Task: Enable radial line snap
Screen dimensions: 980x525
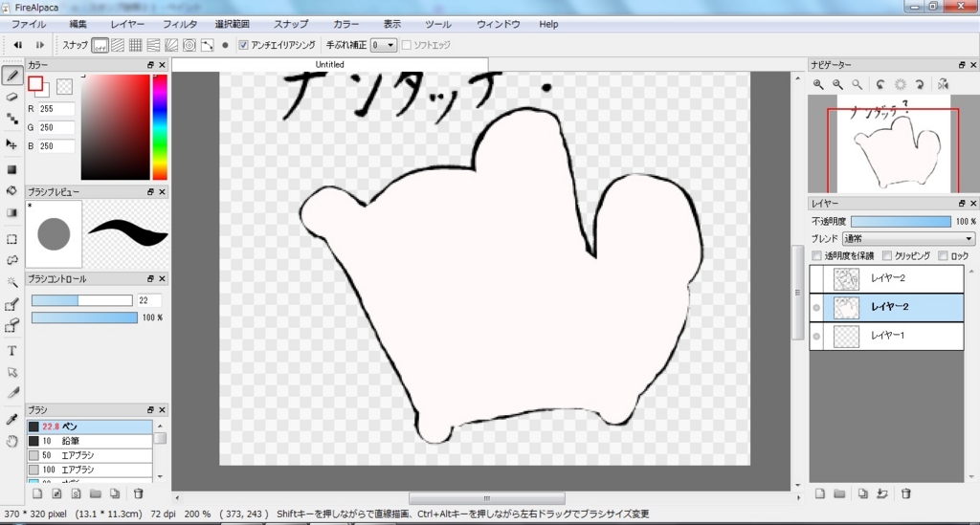Action: pos(170,45)
